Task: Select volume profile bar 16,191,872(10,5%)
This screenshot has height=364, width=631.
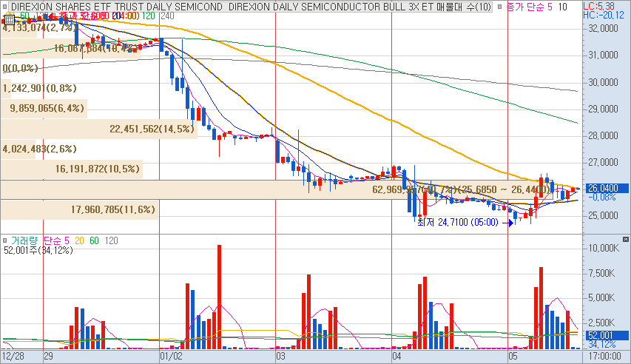Action: pyautogui.click(x=72, y=169)
